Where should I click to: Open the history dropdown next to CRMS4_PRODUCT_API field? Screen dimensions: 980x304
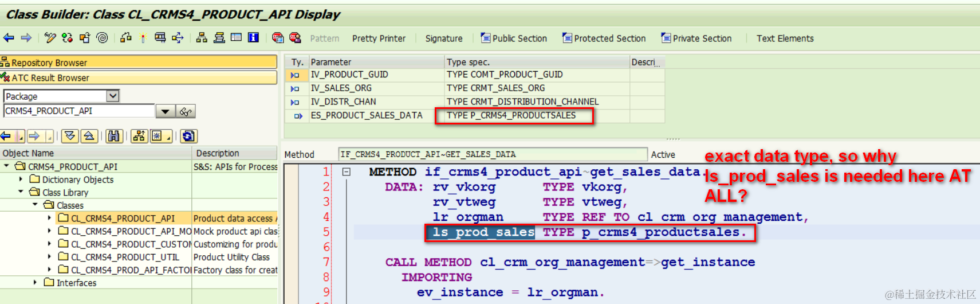coord(165,111)
